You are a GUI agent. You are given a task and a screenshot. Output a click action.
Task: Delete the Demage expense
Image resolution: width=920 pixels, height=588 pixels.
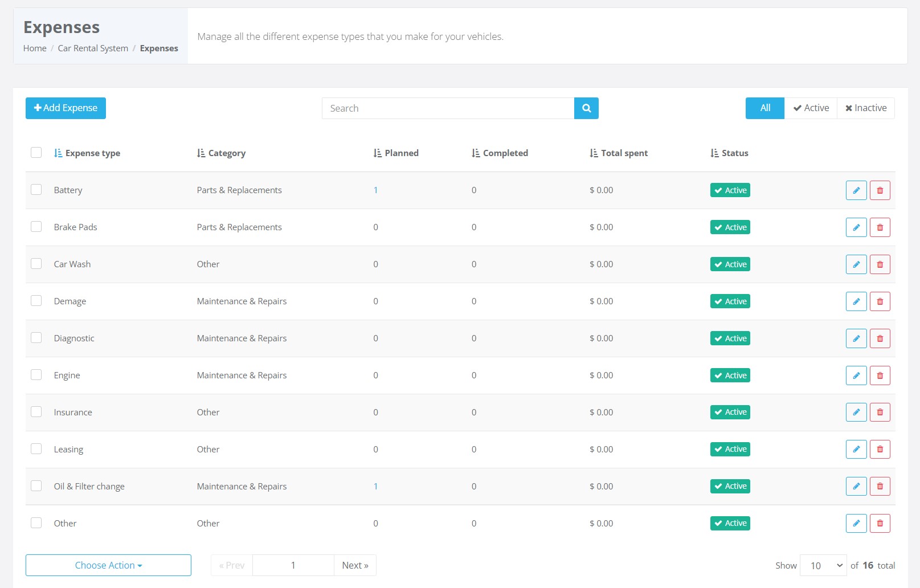tap(880, 301)
